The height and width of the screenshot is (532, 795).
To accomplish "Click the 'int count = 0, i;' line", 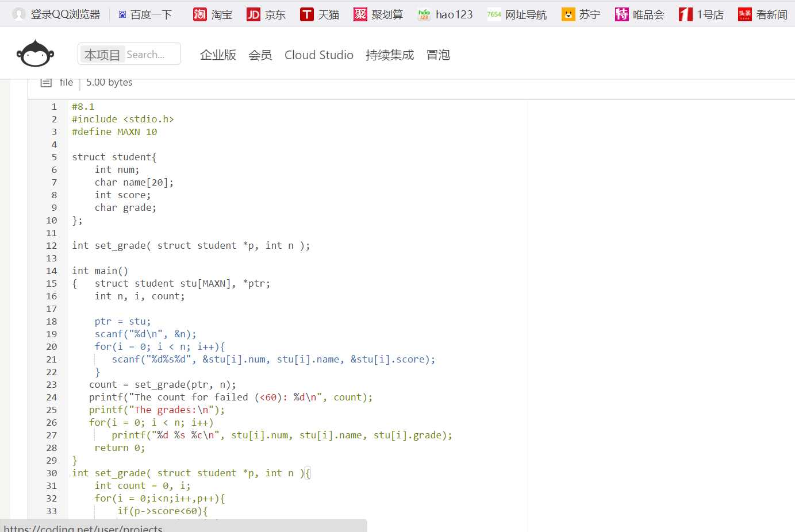I will point(143,485).
